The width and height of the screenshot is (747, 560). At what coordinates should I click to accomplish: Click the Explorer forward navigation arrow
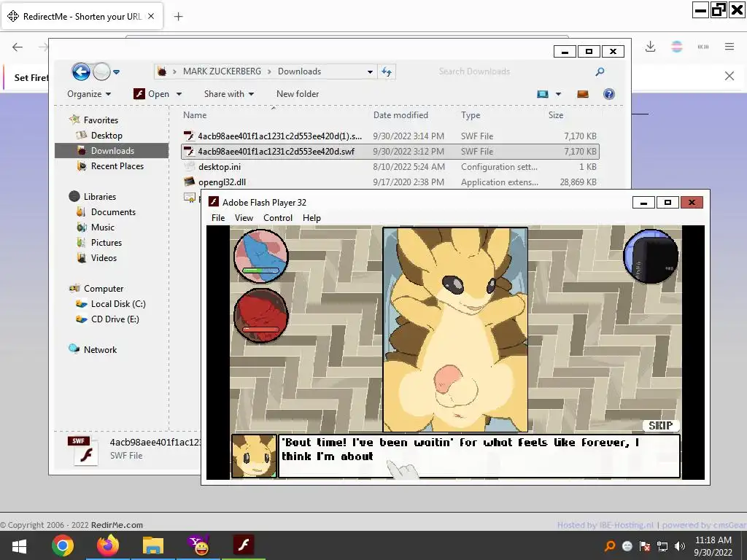[x=101, y=72]
